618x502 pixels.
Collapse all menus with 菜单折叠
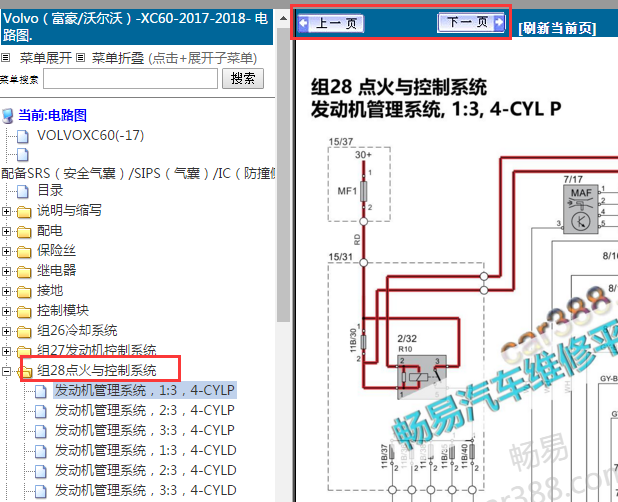tap(118, 58)
